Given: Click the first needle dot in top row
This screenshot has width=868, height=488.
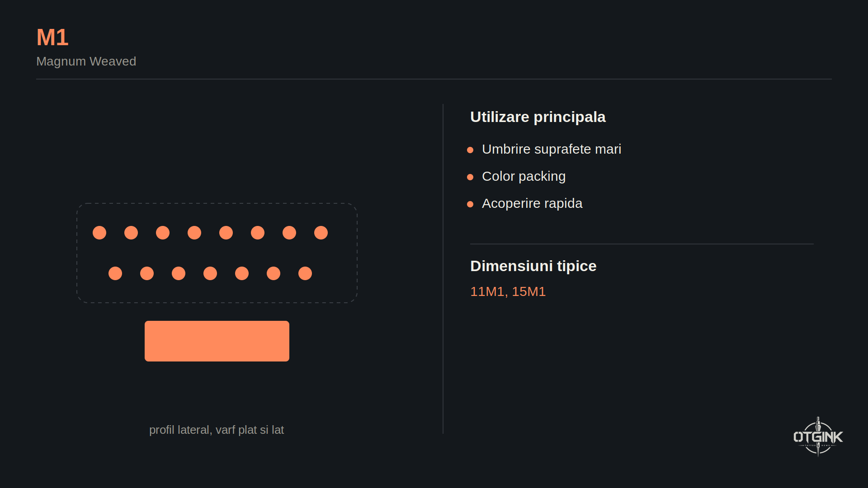Looking at the screenshot, I should [99, 233].
